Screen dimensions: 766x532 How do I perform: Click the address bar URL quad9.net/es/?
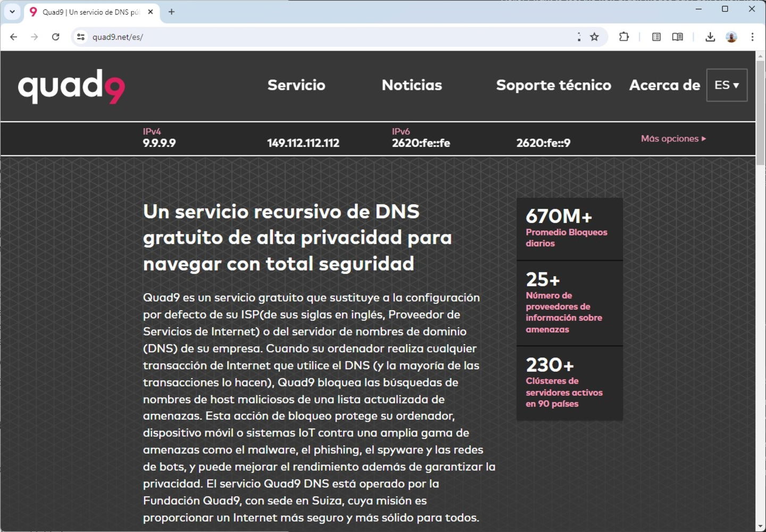click(118, 37)
